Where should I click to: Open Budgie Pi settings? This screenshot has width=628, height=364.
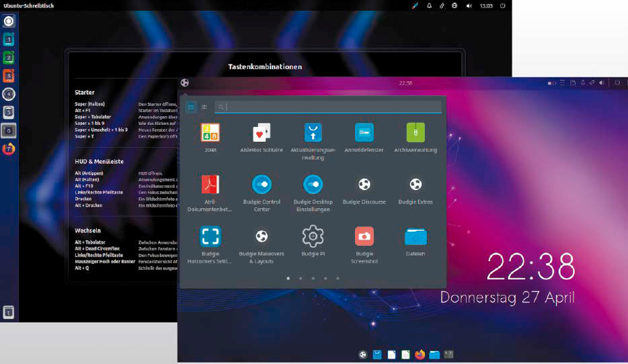pos(313,241)
